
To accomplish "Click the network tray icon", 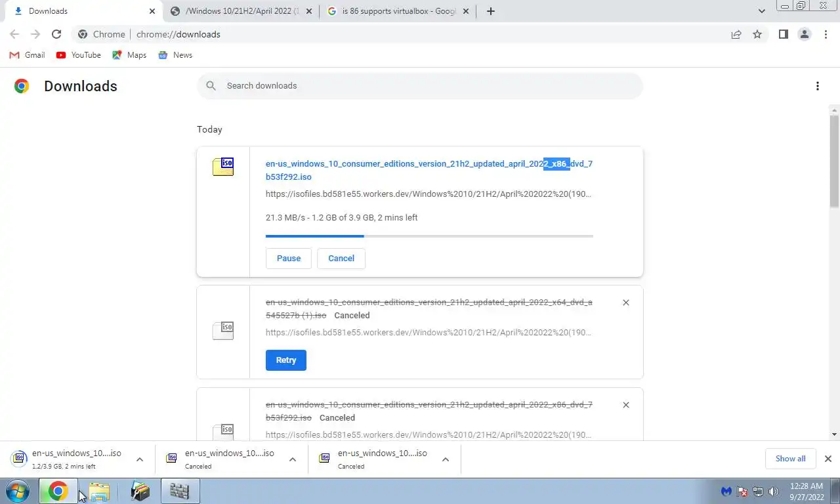I will (758, 492).
